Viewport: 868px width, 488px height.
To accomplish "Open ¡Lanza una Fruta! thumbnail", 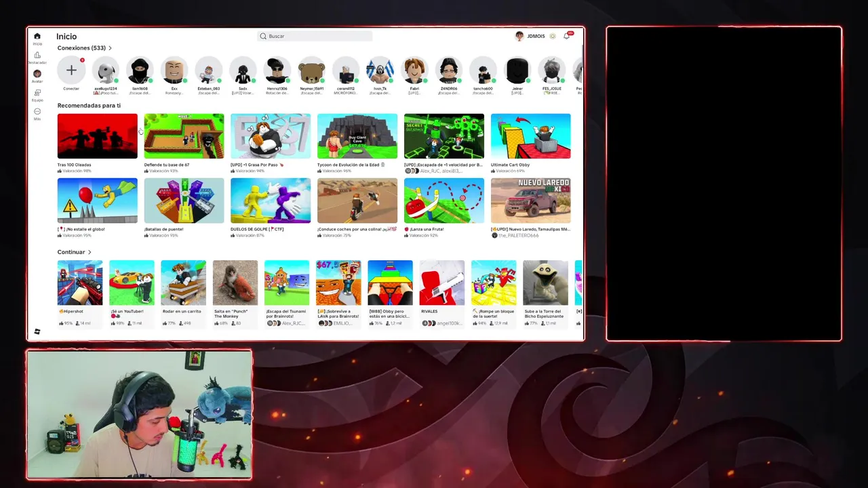I will 444,201.
